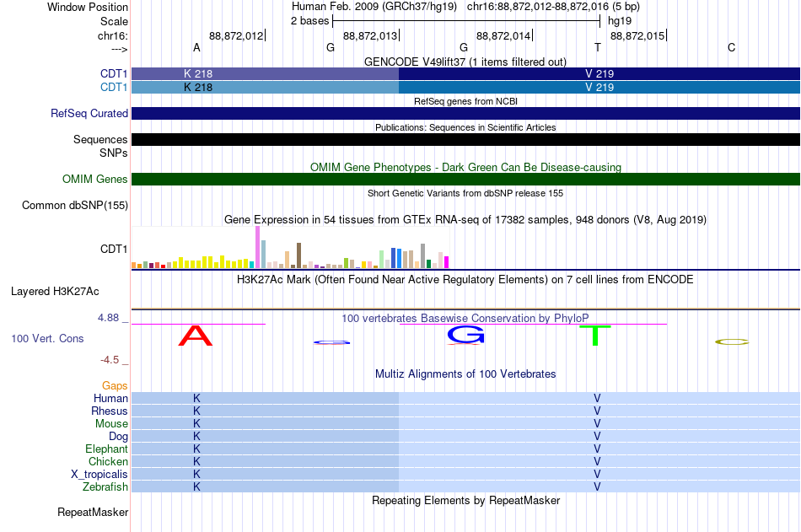801x532 pixels.
Task: Click the GTEx CDT1 expression bar chart
Action: click(290, 248)
